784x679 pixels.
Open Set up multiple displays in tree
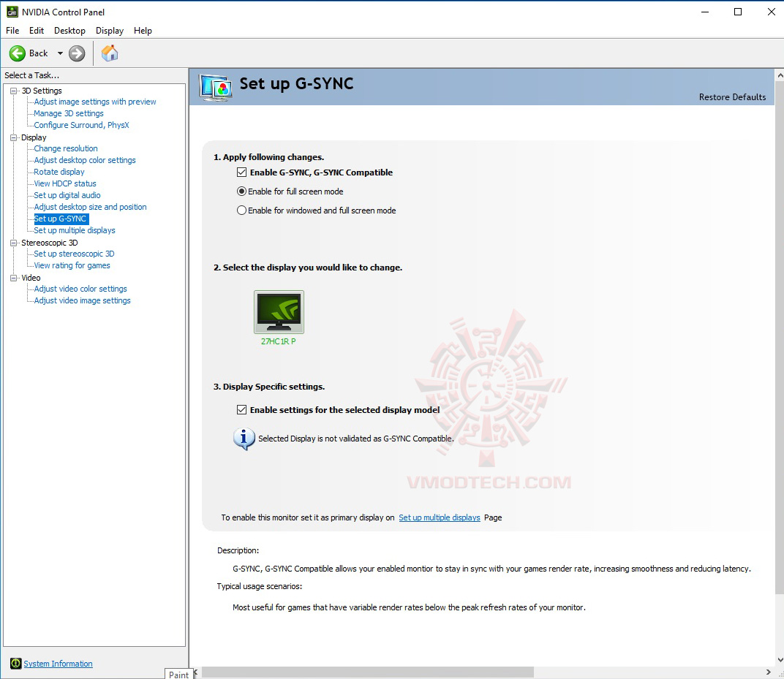[75, 230]
